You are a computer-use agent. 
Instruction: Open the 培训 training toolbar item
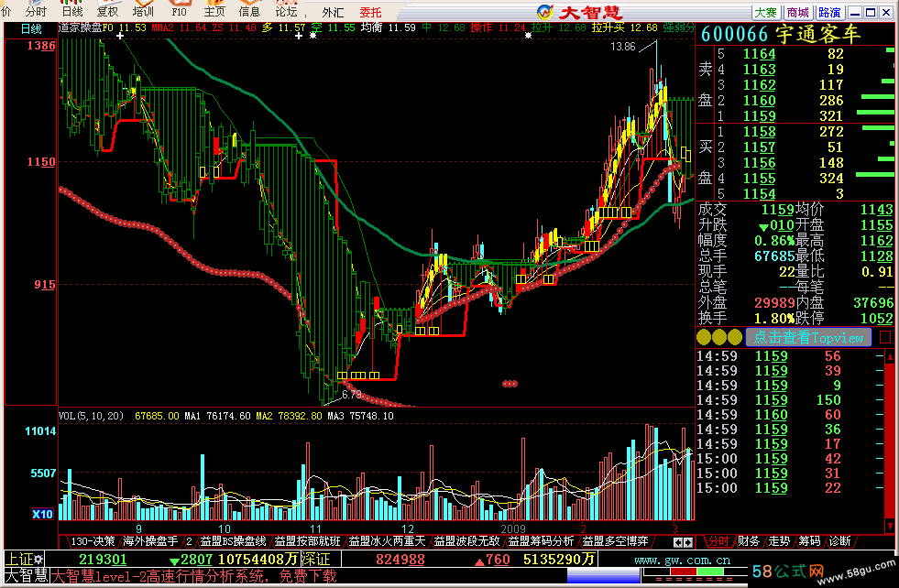[143, 8]
